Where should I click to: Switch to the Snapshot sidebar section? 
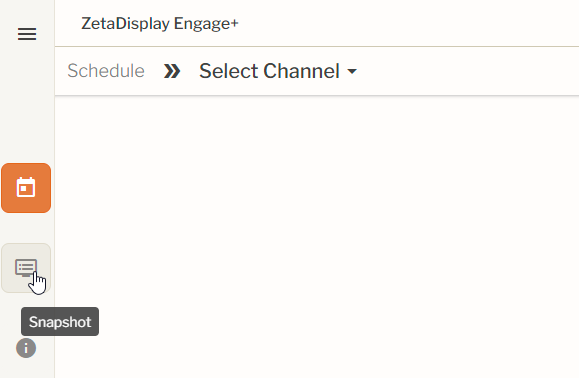[26, 268]
